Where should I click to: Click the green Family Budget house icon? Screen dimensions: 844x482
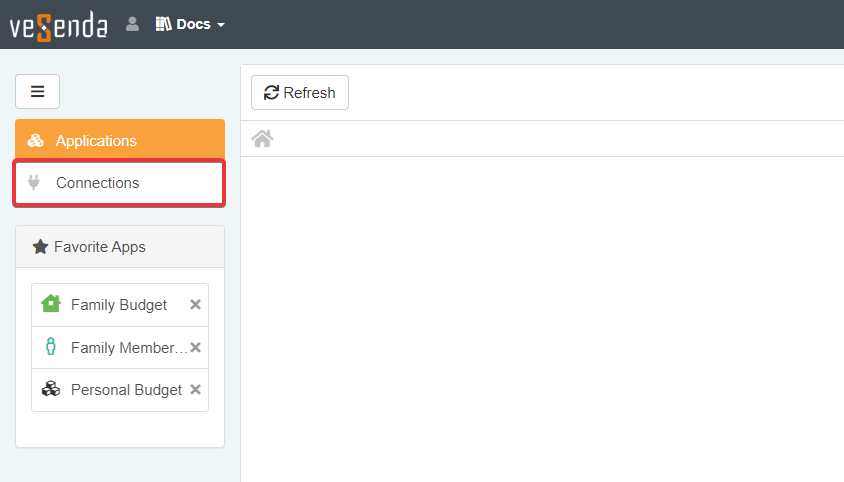tap(51, 304)
